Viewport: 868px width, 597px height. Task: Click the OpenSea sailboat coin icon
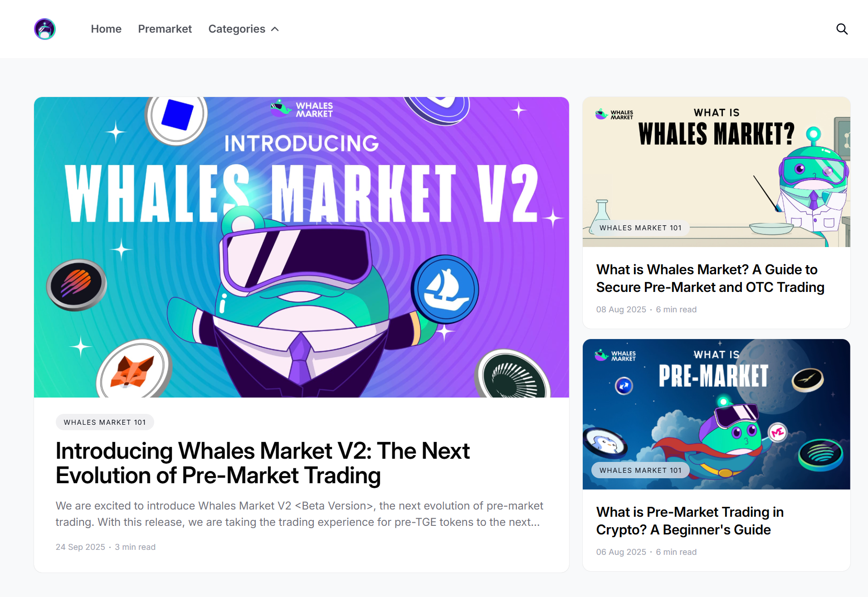pyautogui.click(x=444, y=289)
